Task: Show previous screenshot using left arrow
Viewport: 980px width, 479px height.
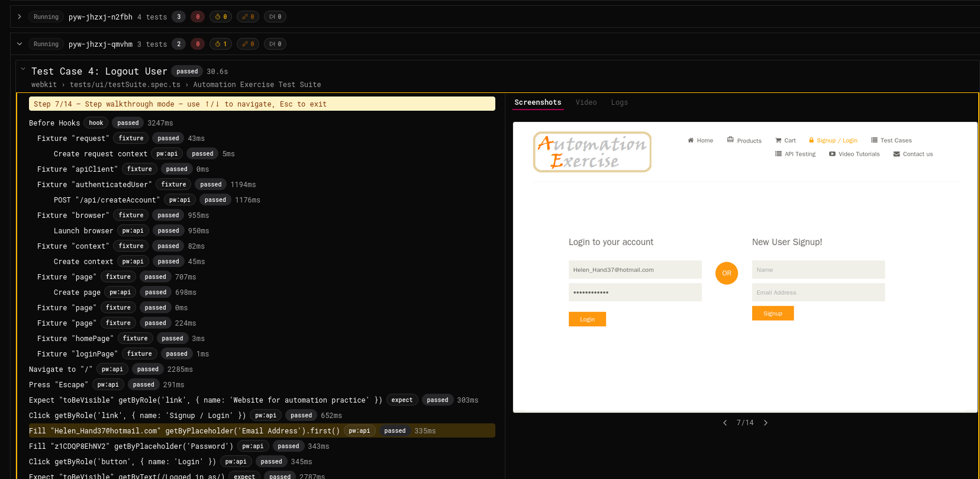Action: pyautogui.click(x=725, y=423)
